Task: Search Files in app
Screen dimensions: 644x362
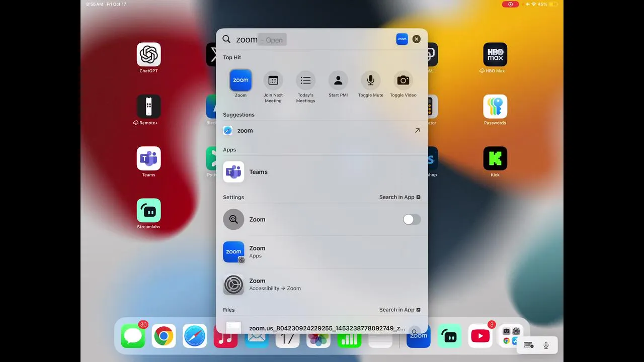Action: click(x=400, y=310)
